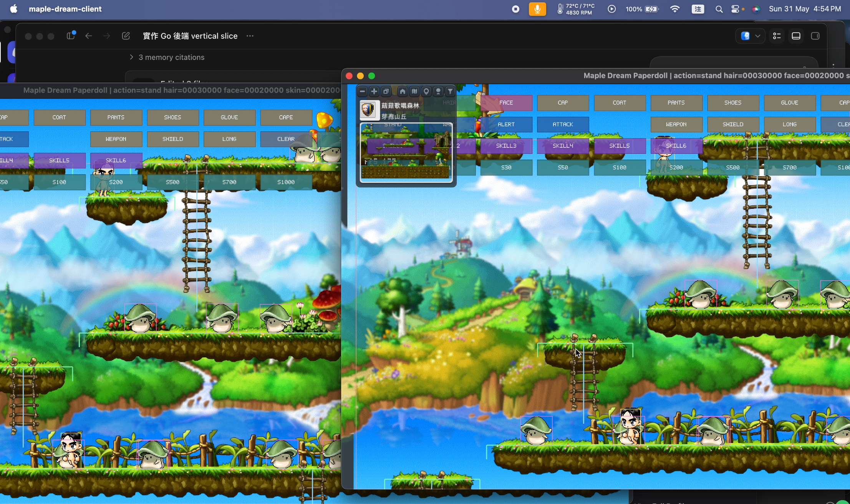Open the date and time widget
Screen dimensions: 850x504
(x=805, y=9)
